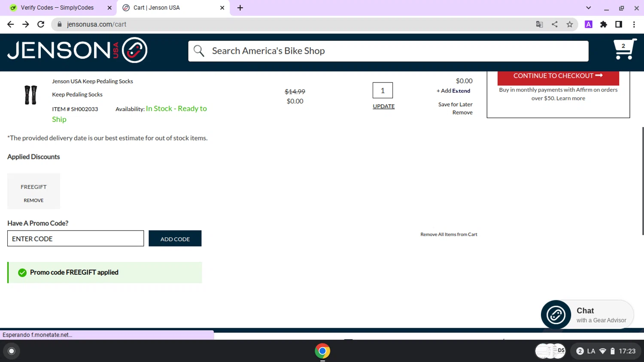Viewport: 644px width, 362px height.
Task: Open the launcher circle button
Action: point(12,351)
